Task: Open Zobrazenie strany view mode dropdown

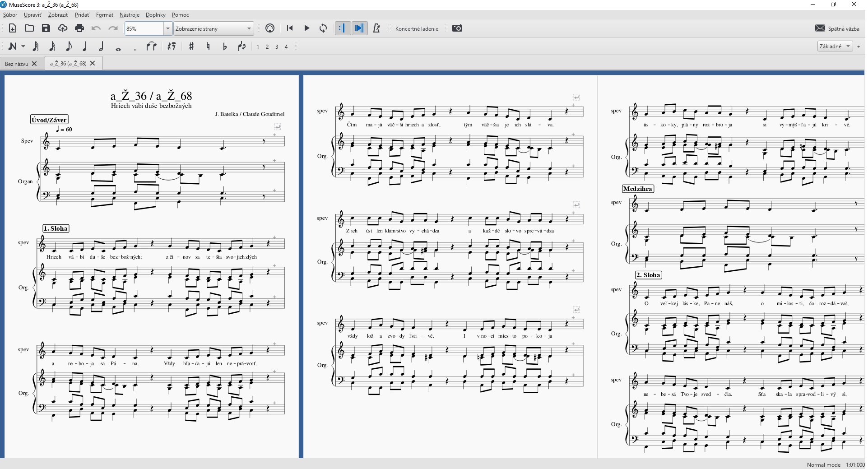Action: click(x=214, y=28)
